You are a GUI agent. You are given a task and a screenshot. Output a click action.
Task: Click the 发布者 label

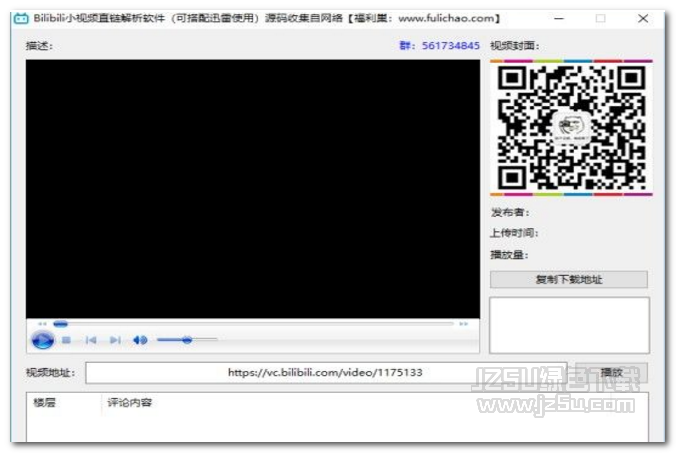click(x=510, y=212)
